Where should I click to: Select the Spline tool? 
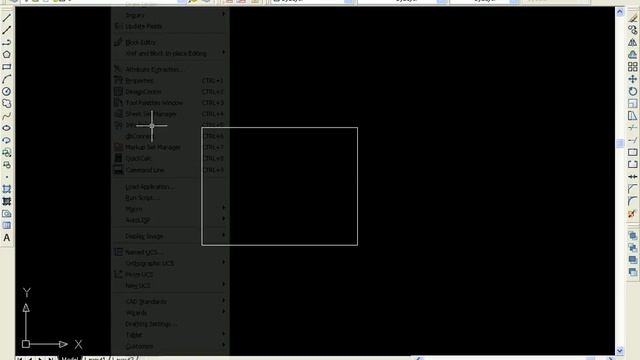[7, 116]
